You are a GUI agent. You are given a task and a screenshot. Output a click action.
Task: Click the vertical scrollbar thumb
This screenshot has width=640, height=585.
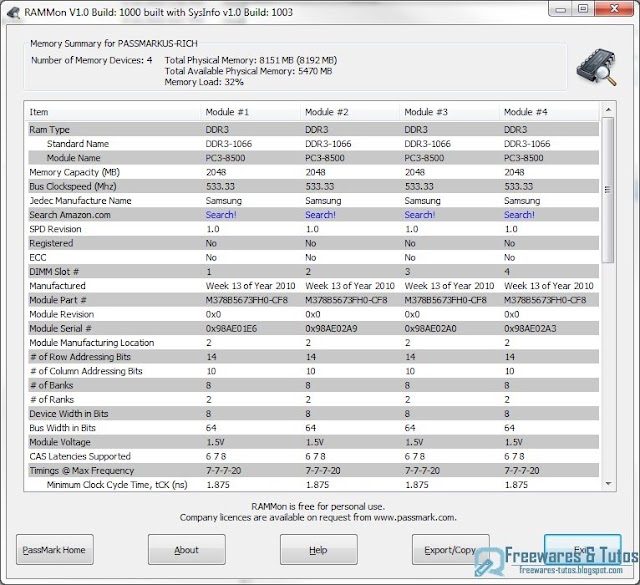tap(608, 190)
